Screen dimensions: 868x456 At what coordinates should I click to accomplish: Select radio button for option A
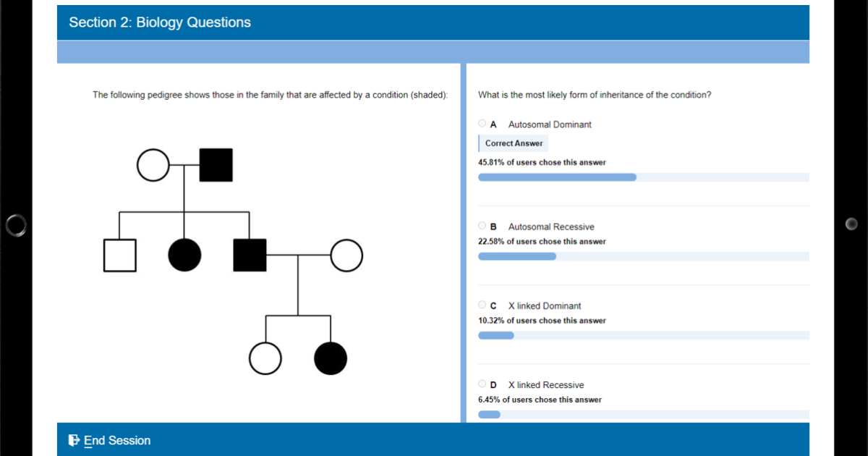(482, 124)
